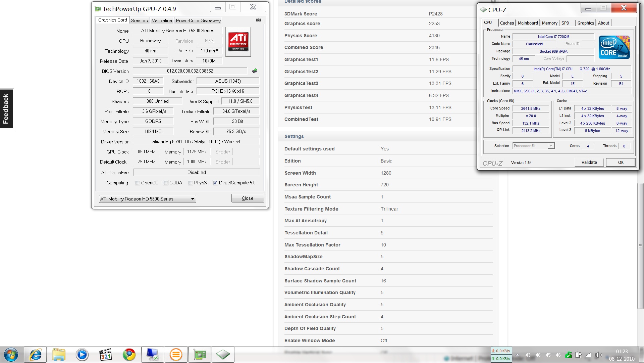Click the clock and date in system tray
The height and width of the screenshot is (363, 644).
622,355
